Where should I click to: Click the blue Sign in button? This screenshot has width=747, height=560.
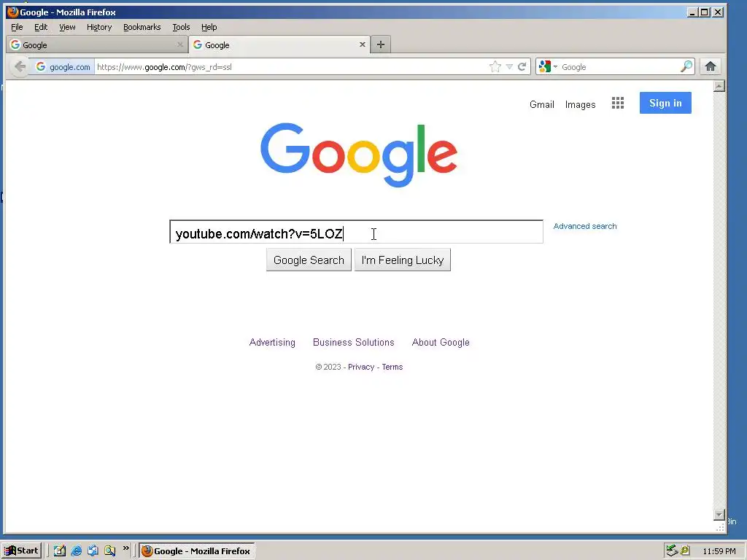[x=665, y=103]
